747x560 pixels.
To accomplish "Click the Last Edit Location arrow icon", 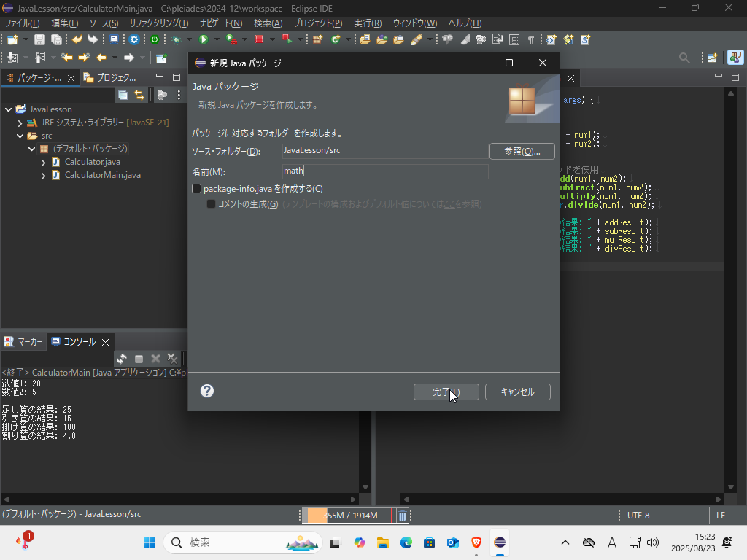I will pos(66,58).
